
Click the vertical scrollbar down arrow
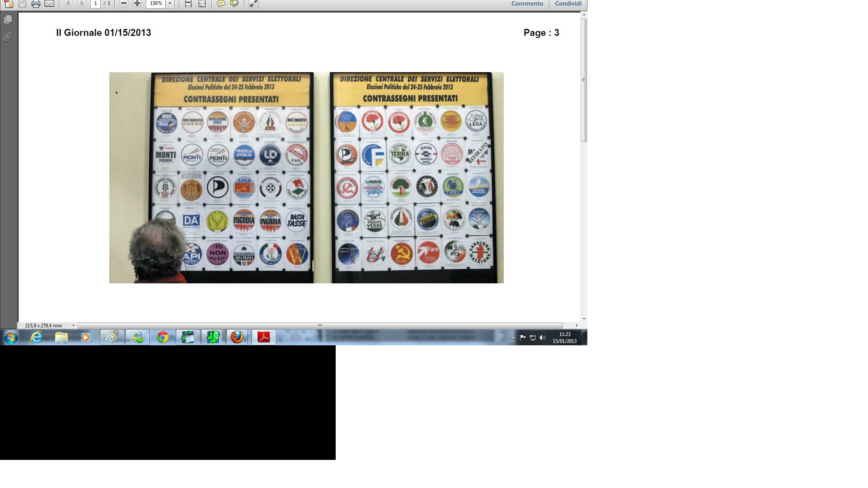(x=584, y=319)
